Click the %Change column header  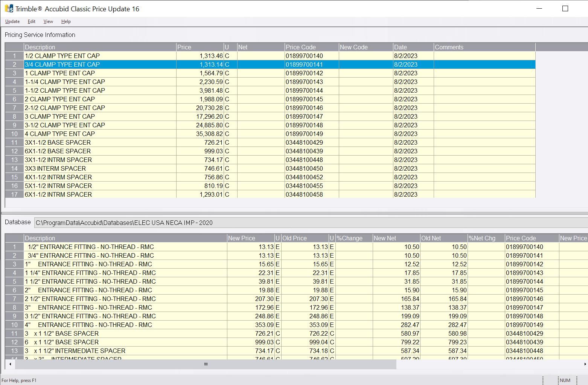coord(353,238)
